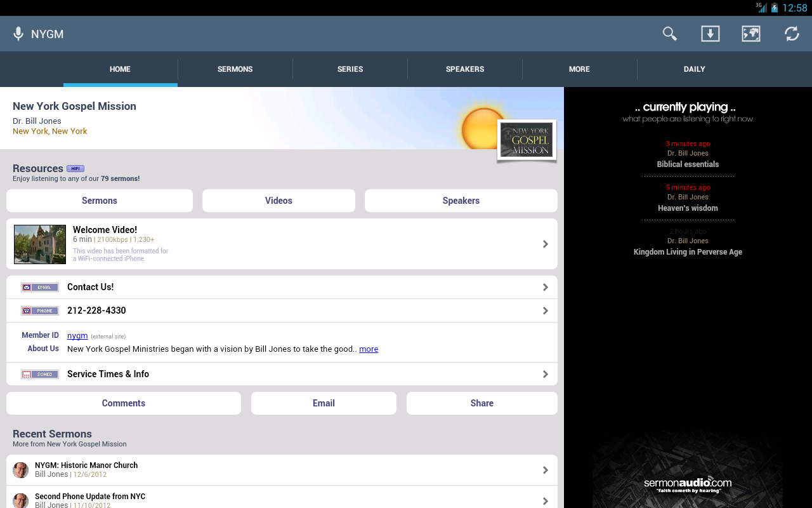Open 'Service Times & Info' text

pyautogui.click(x=108, y=374)
